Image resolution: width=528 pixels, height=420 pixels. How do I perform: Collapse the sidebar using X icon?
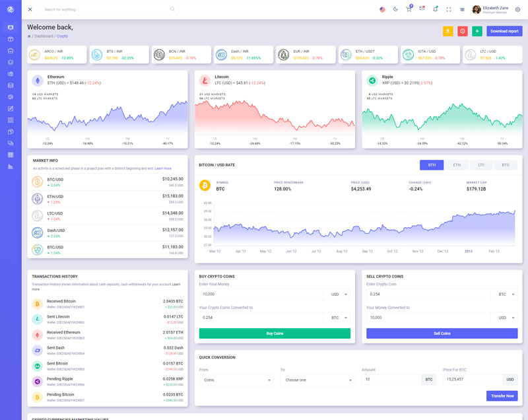(x=30, y=9)
